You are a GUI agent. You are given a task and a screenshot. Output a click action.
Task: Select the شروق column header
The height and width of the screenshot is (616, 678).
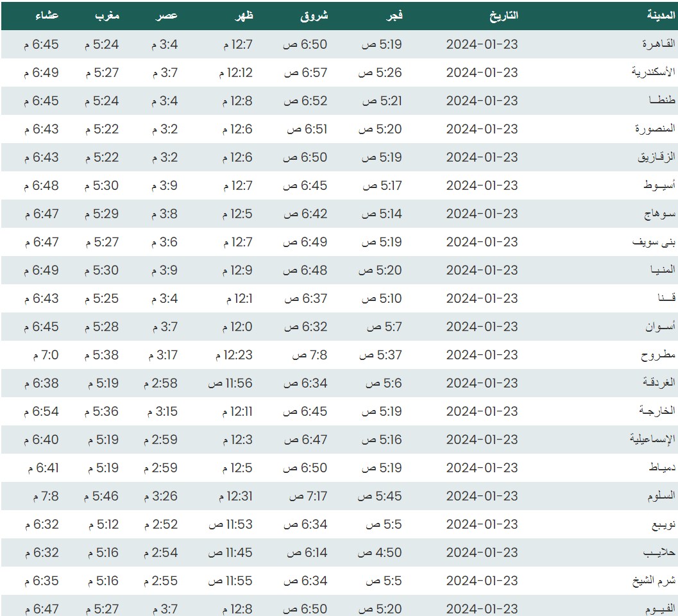point(314,16)
